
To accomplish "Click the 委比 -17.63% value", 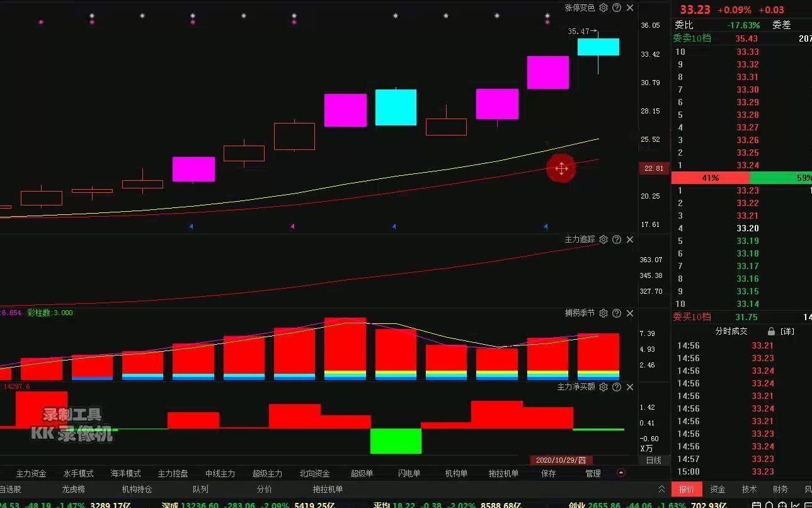I will click(744, 25).
